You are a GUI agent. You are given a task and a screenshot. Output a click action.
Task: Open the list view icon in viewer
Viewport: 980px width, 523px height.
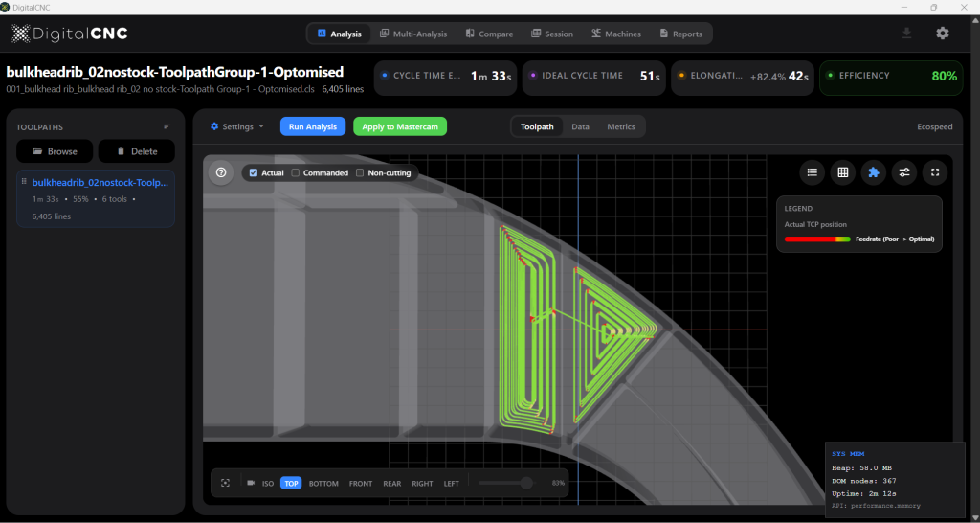tap(812, 172)
